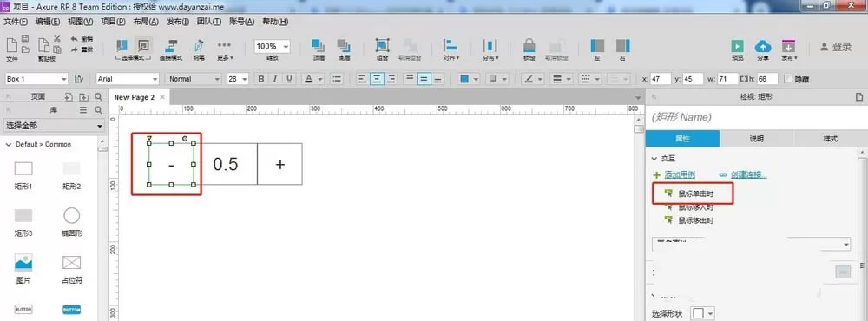The width and height of the screenshot is (868, 321).
Task: Send widget to back (底层)
Action: click(344, 49)
